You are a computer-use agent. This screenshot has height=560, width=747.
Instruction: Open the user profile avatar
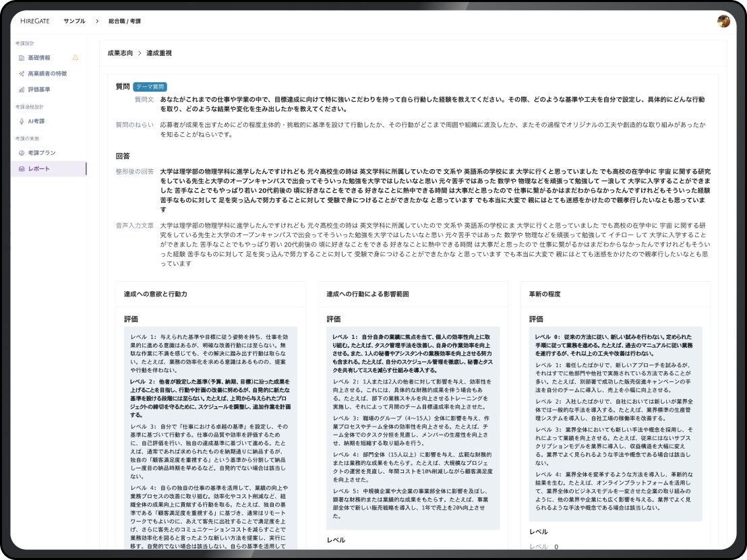(x=723, y=21)
